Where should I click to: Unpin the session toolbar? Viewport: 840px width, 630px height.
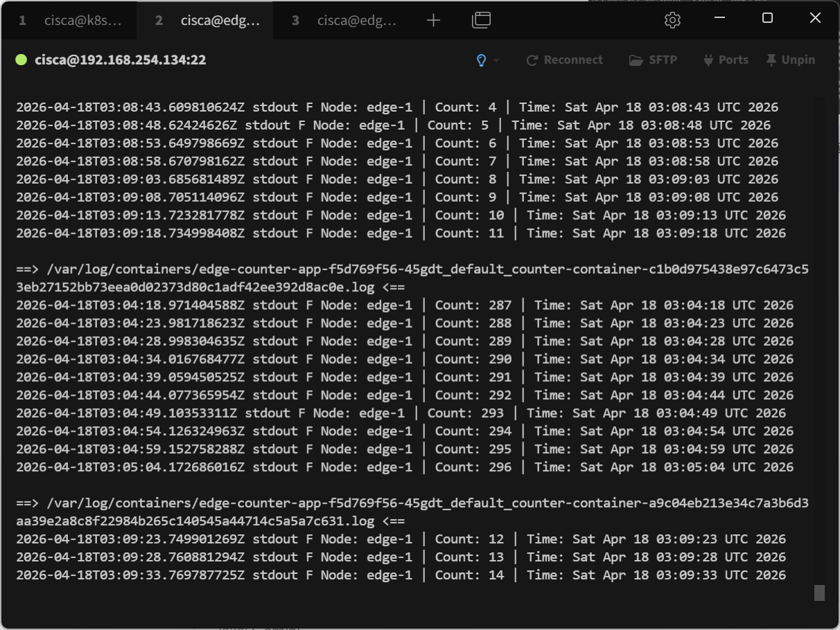coord(790,60)
